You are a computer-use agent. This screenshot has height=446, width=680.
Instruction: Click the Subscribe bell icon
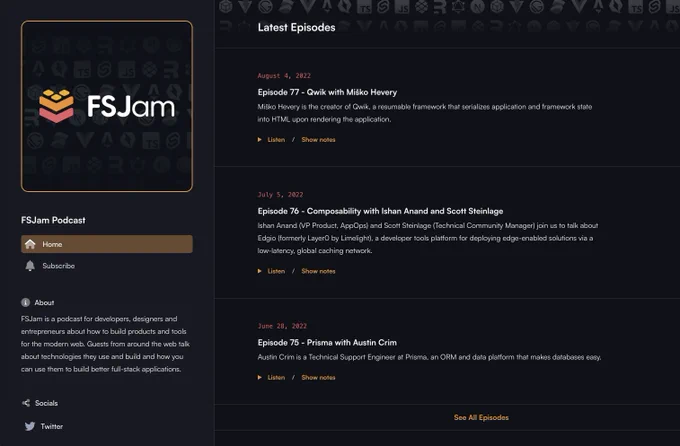[30, 266]
